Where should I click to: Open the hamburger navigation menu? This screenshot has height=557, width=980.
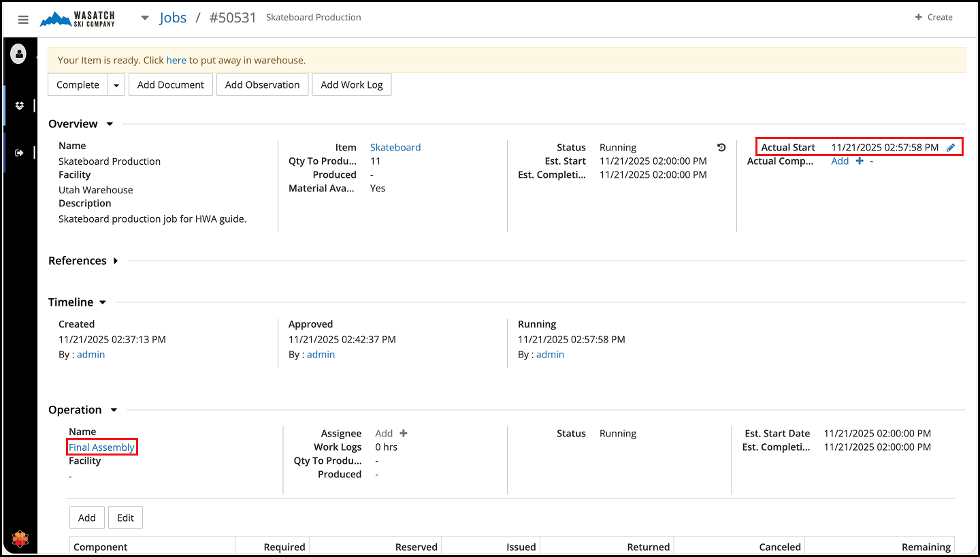coord(23,20)
